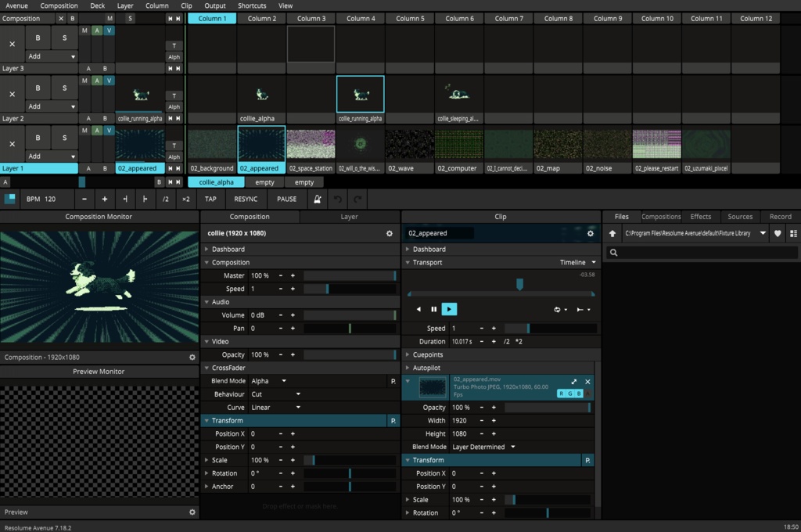
Task: Clear Layer 2 with its X button
Action: point(12,94)
